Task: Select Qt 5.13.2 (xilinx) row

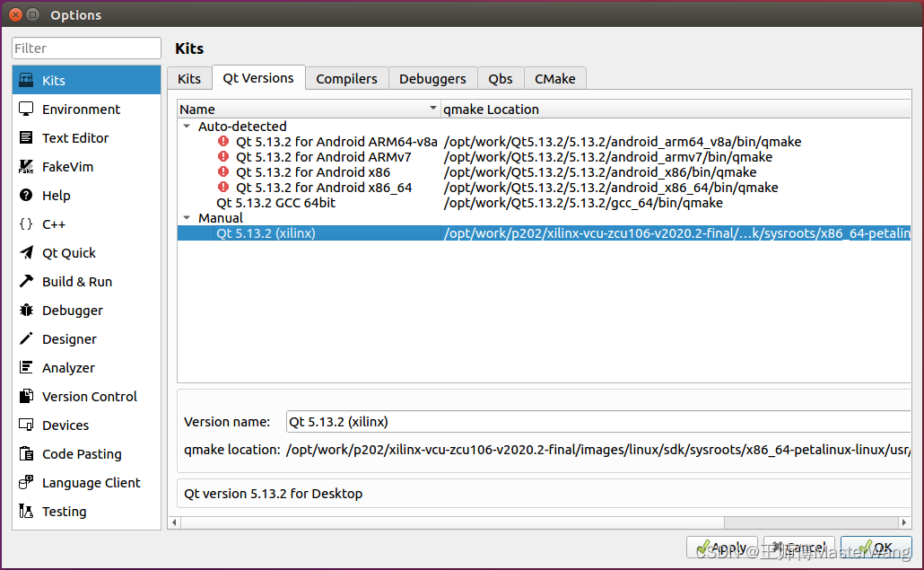Action: coord(544,232)
